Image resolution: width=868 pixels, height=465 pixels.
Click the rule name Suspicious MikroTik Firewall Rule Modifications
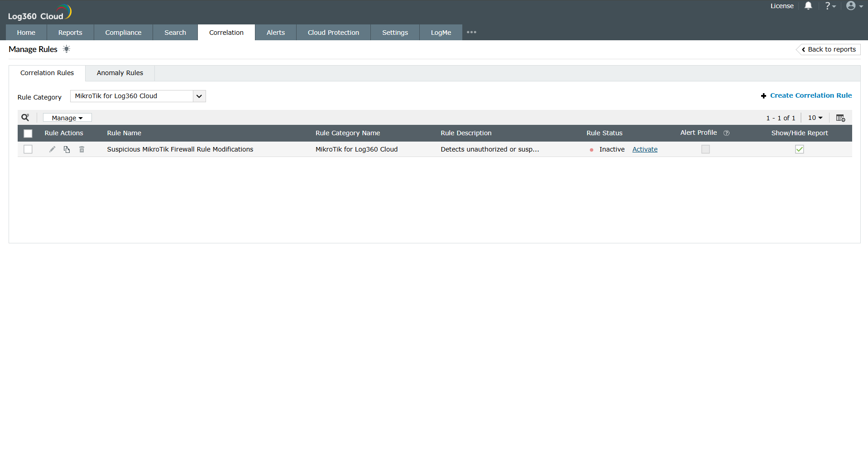click(x=180, y=149)
